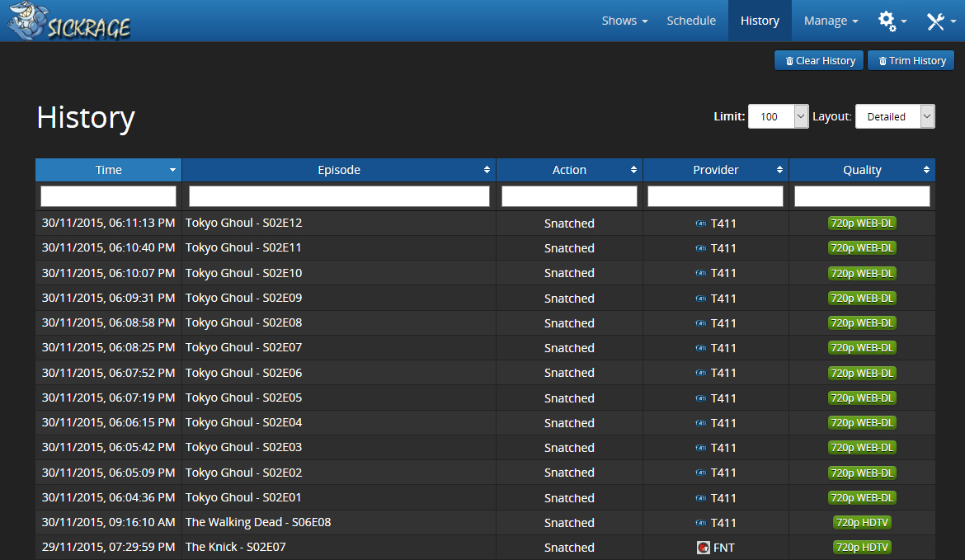
Task: Click sort arrows in Episode column header
Action: coord(487,170)
